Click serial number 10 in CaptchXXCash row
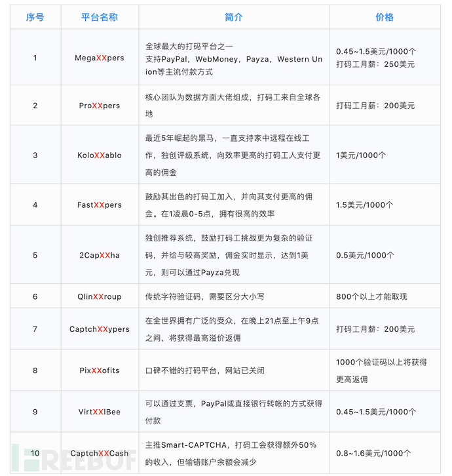 (x=35, y=453)
